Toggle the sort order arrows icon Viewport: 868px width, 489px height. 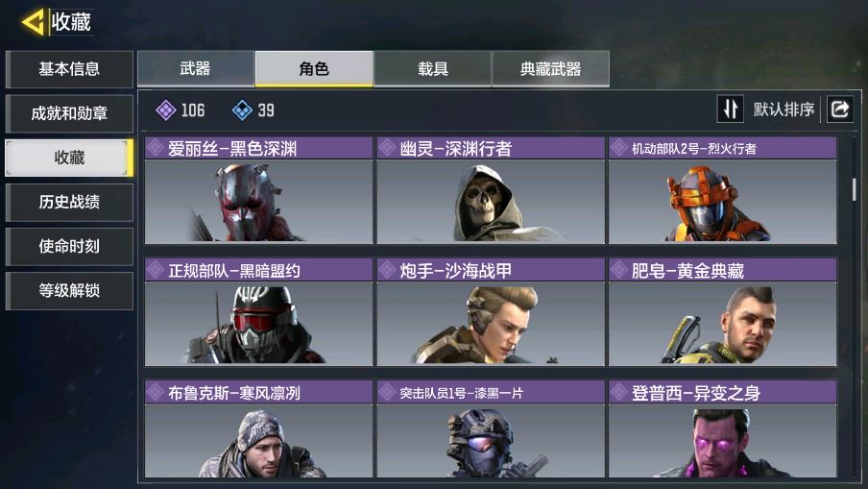tap(730, 109)
